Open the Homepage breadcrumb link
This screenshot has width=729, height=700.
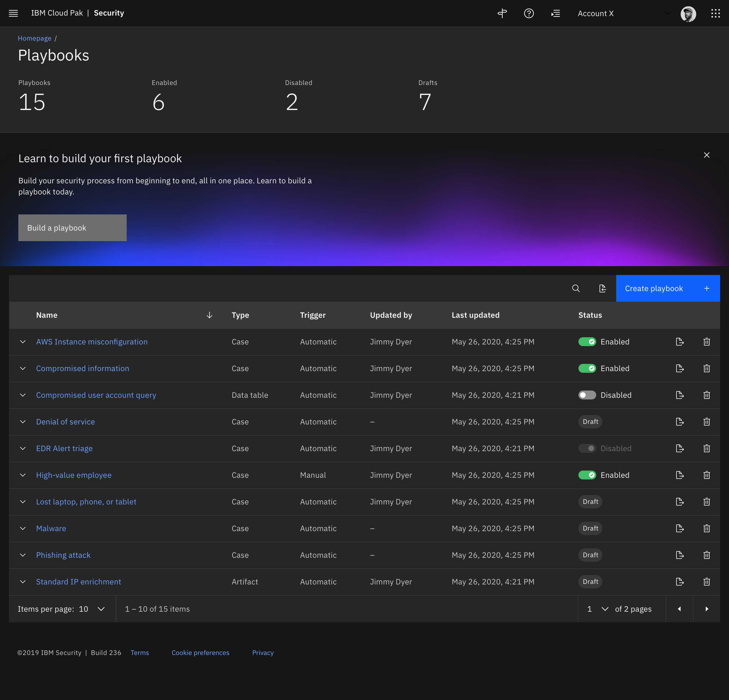(x=35, y=38)
